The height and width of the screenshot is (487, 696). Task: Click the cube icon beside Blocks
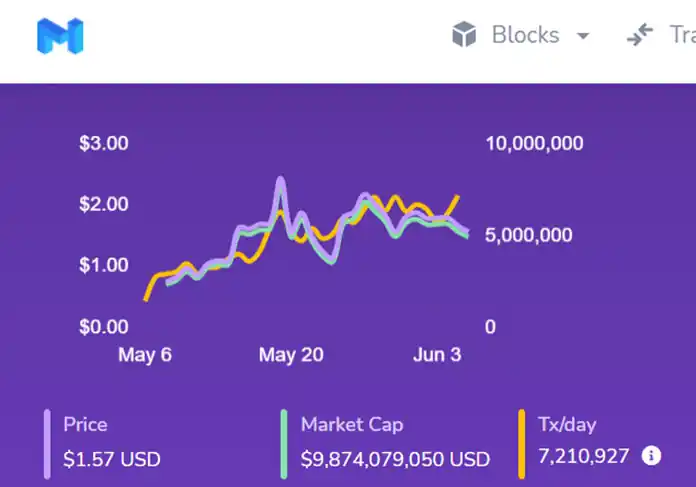tap(464, 36)
